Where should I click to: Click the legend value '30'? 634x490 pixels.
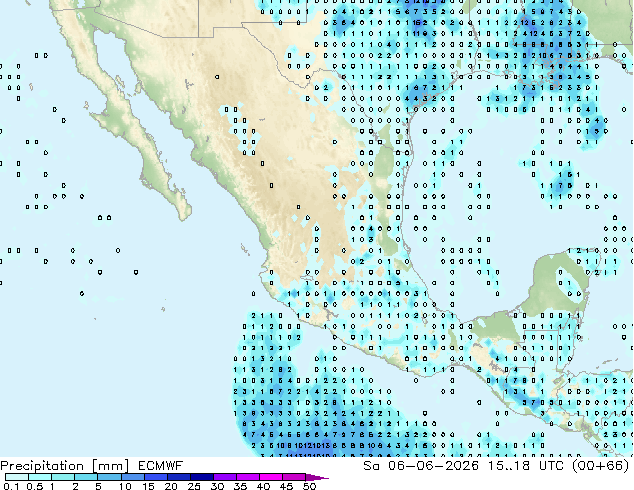click(217, 486)
